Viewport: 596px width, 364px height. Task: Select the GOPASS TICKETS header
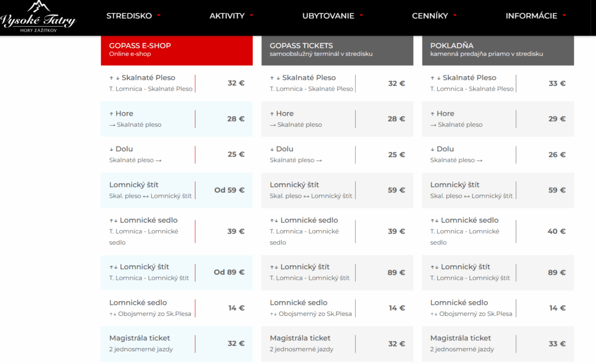point(337,50)
